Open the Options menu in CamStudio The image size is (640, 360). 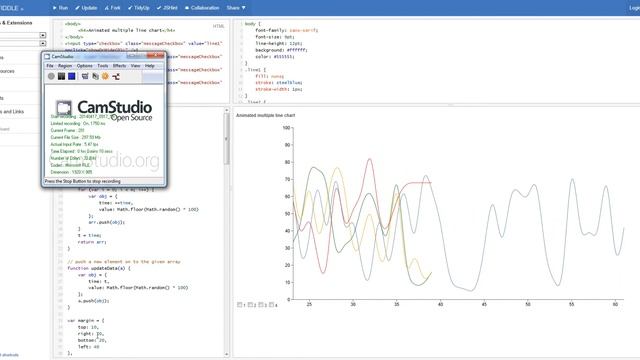tap(84, 66)
